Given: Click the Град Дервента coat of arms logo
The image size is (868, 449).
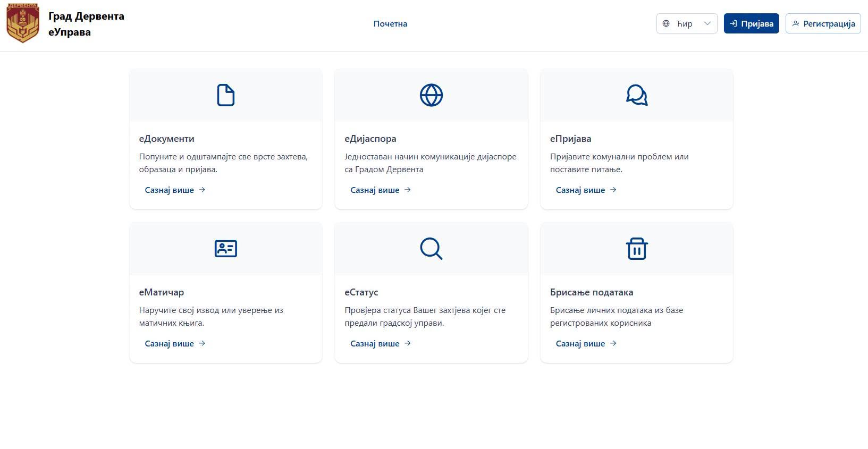Looking at the screenshot, I should (23, 23).
